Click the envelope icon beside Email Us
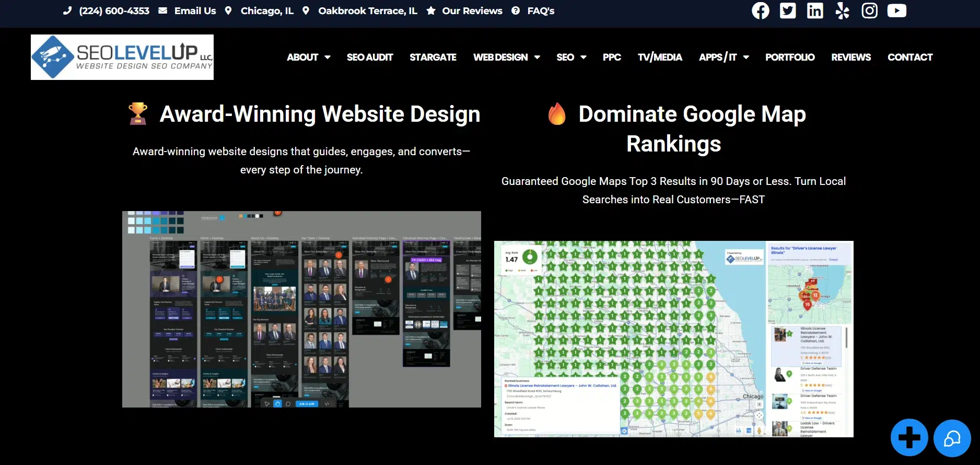Screen dimensions: 980x465 pos(163,10)
